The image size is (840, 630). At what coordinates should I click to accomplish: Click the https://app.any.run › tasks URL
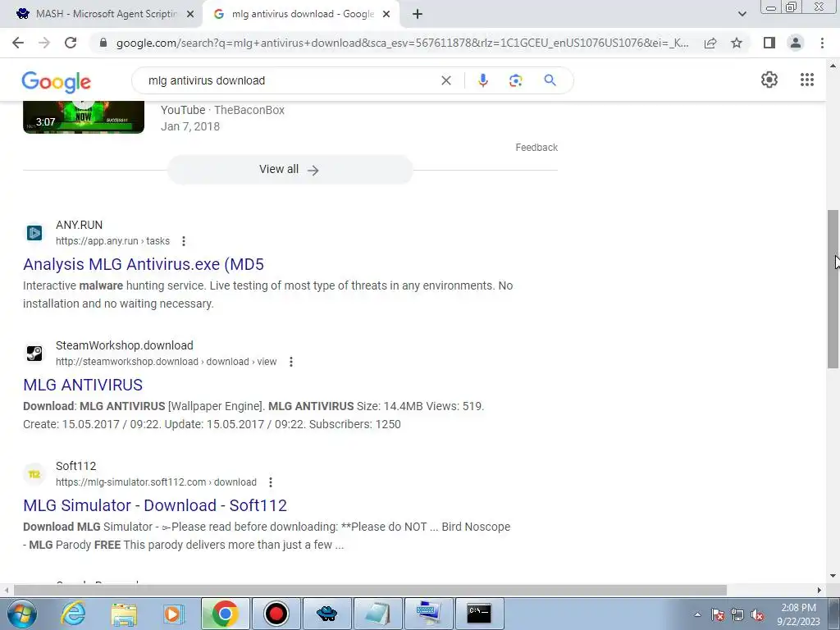point(112,241)
